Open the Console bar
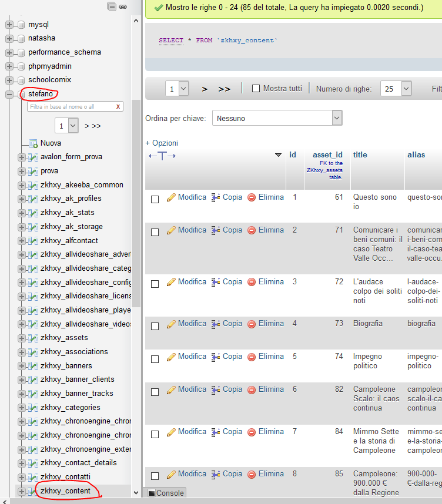This screenshot has height=504, width=442. (166, 493)
